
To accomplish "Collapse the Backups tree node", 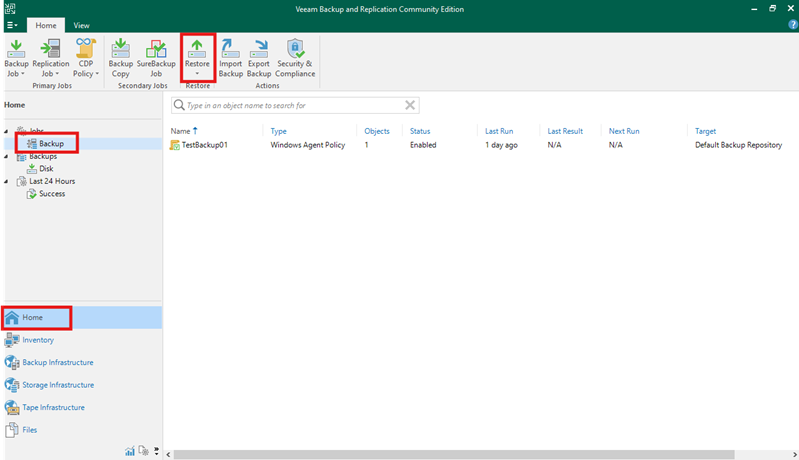I will [x=6, y=157].
